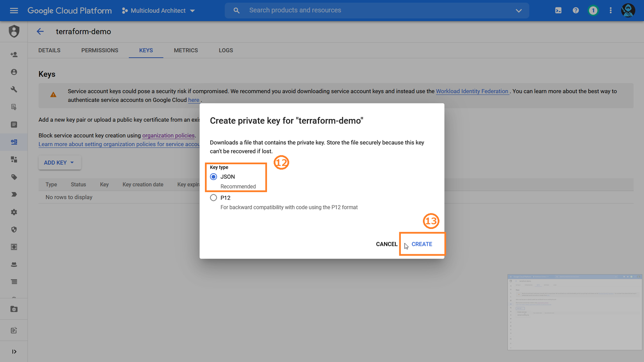Click the search magnifier icon
This screenshot has width=644, height=362.
(237, 11)
